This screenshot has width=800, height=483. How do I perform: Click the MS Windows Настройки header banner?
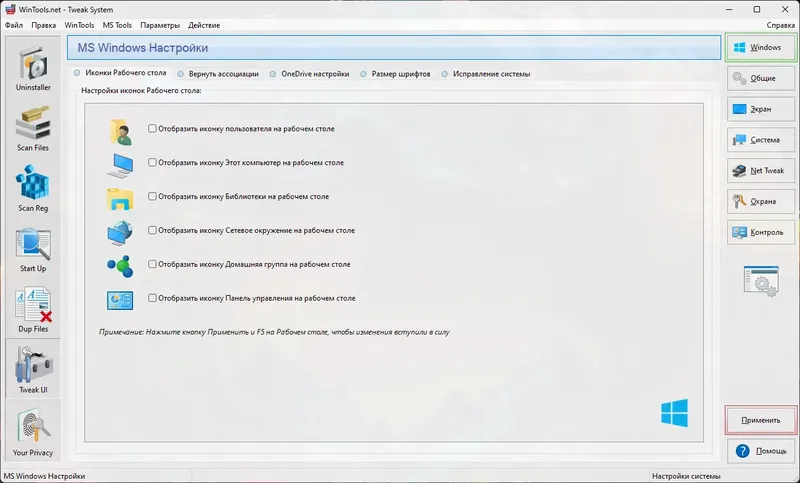(393, 47)
